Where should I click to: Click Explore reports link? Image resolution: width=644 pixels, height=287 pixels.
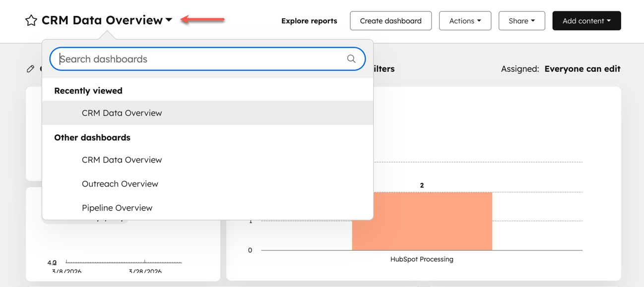click(309, 21)
